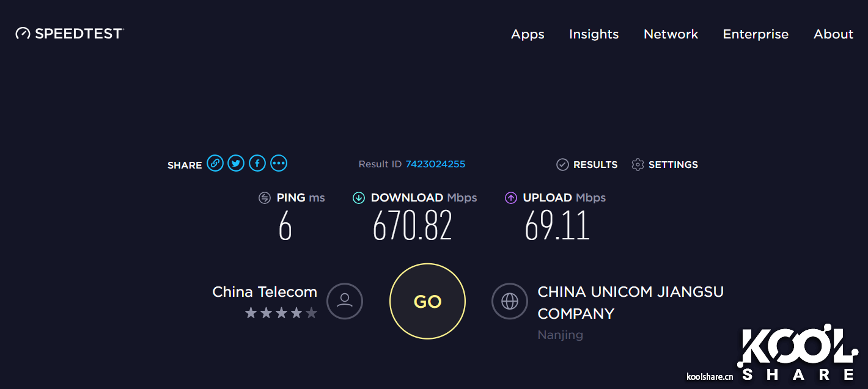Click the Speedtest logo
This screenshot has height=389, width=868.
[x=70, y=34]
